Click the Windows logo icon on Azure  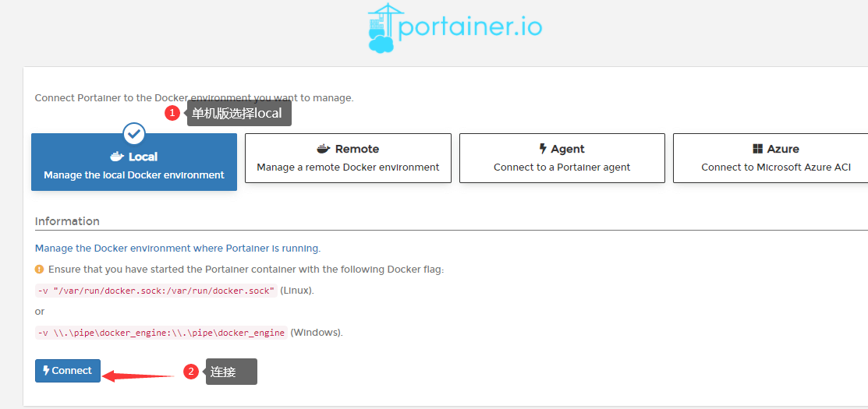tap(758, 150)
